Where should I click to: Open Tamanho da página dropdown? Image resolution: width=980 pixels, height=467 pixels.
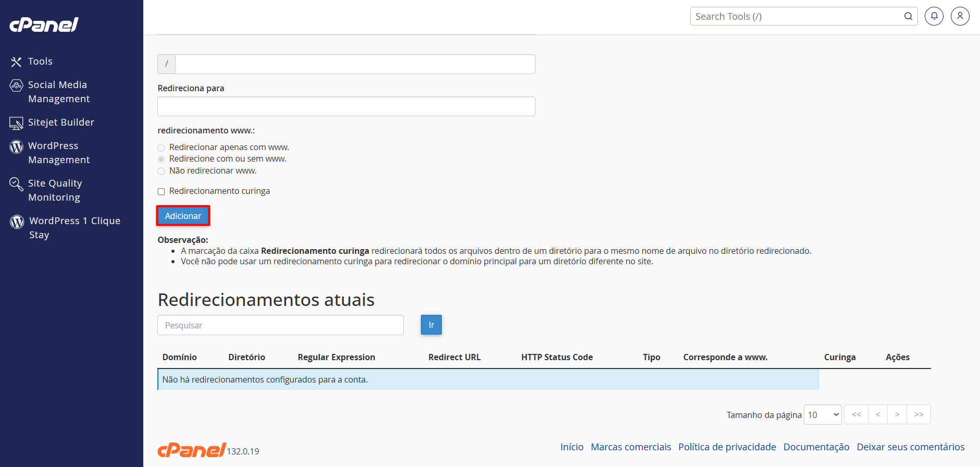(x=823, y=415)
